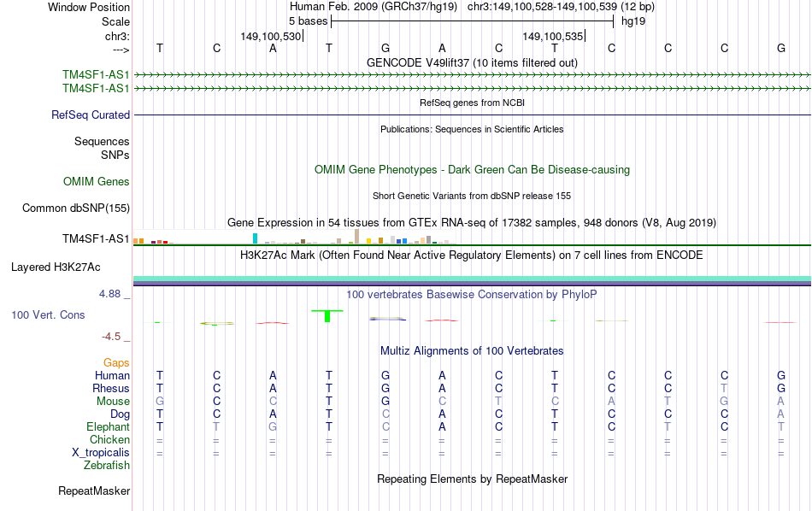Screen dimensions: 812x511
Task: Open OMIM Gene Phenotypes track title
Action: 472,170
